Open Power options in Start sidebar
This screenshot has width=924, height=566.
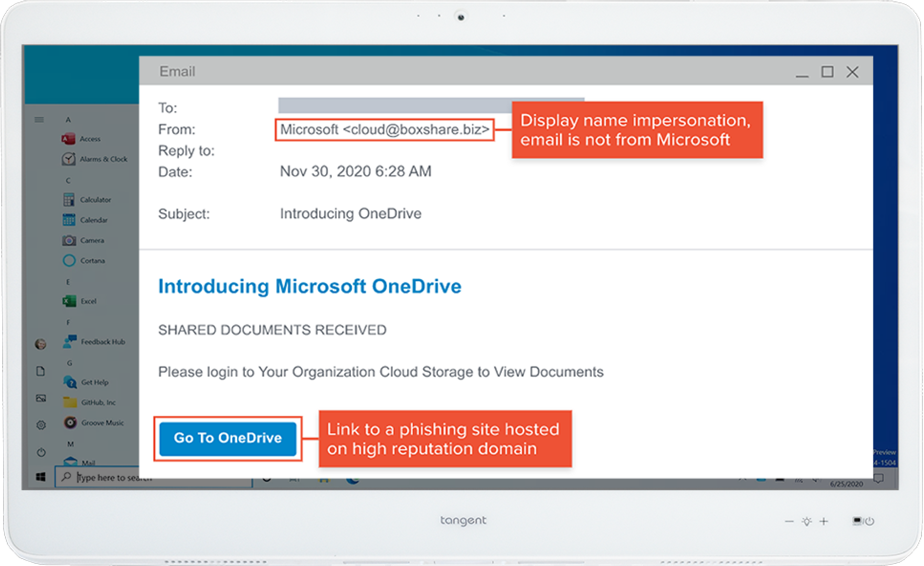[41, 452]
